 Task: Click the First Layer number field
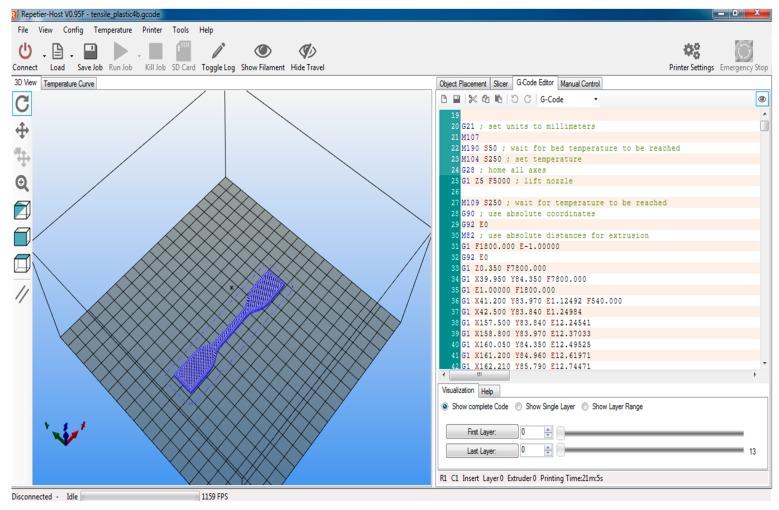[x=530, y=432]
